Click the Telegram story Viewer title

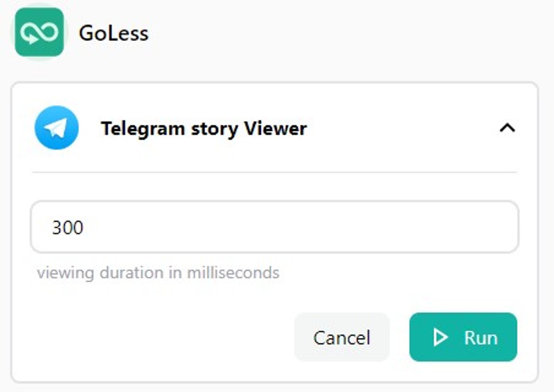pyautogui.click(x=204, y=128)
